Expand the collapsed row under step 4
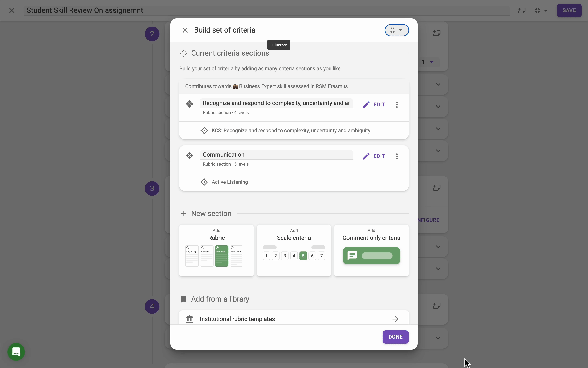Image resolution: width=588 pixels, height=368 pixels. tap(438, 338)
